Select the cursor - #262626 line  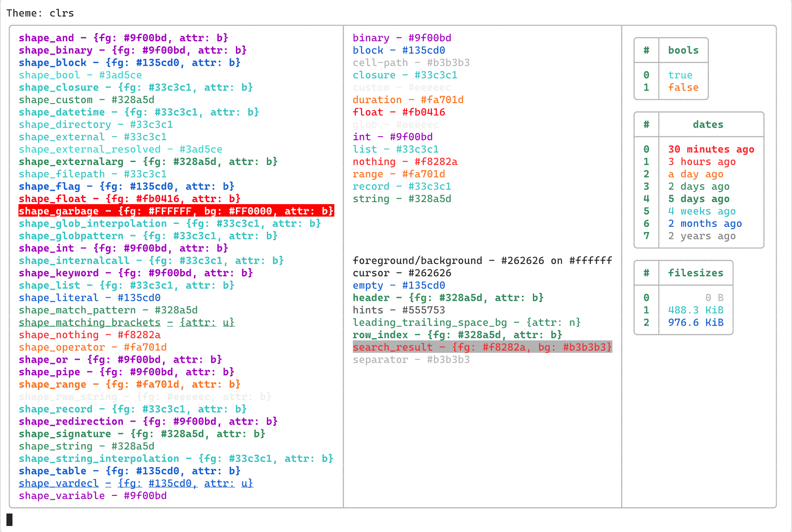[x=402, y=273]
